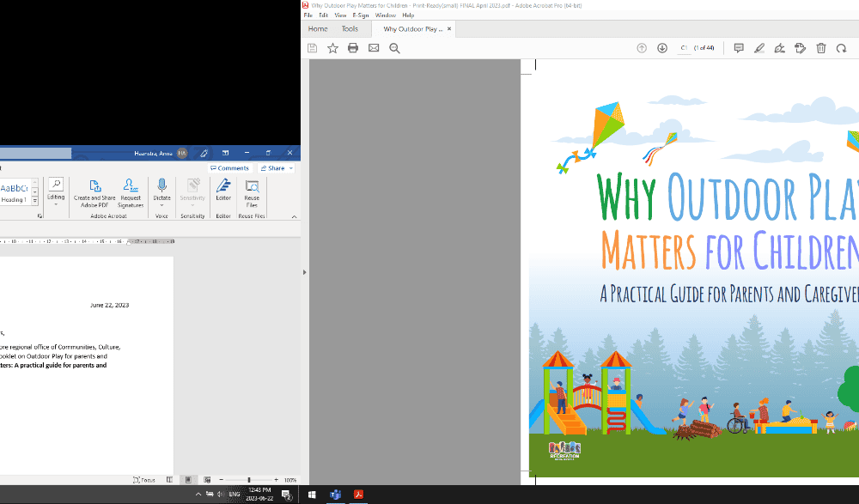
Task: Switch to Print Layout view in Word
Action: point(188,480)
